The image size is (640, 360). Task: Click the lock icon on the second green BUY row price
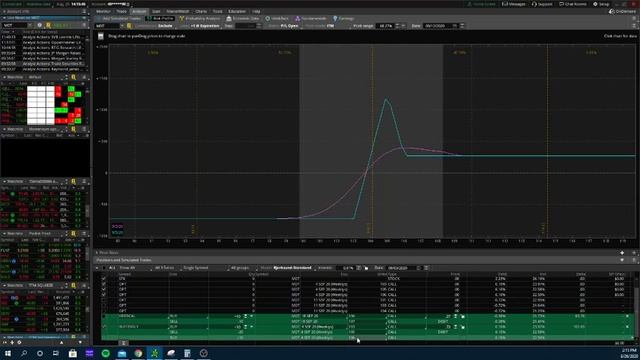[462, 327]
